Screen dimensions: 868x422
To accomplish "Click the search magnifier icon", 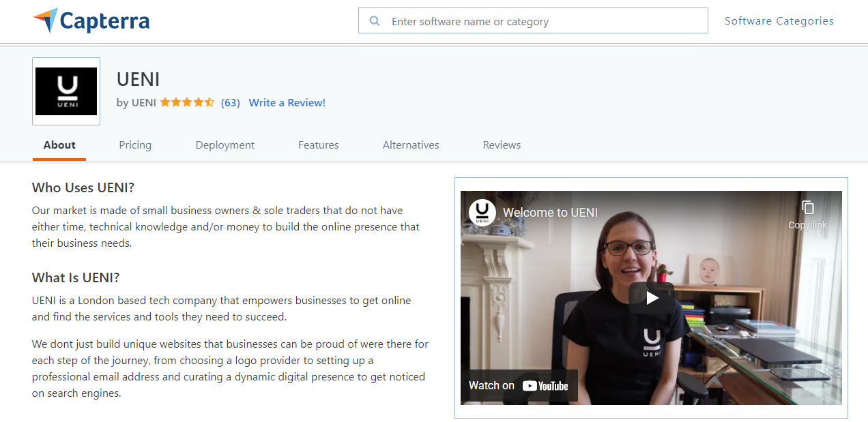I will pos(374,21).
